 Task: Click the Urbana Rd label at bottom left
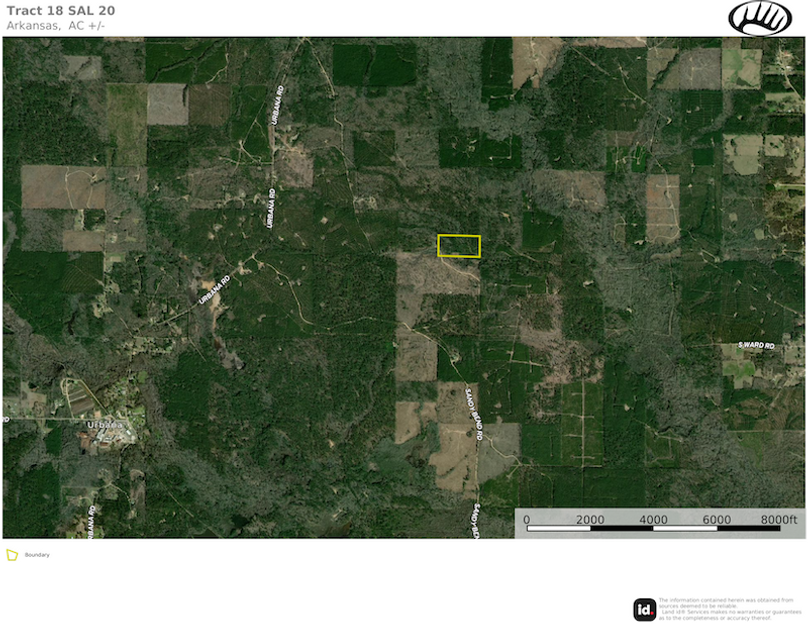pyautogui.click(x=91, y=520)
